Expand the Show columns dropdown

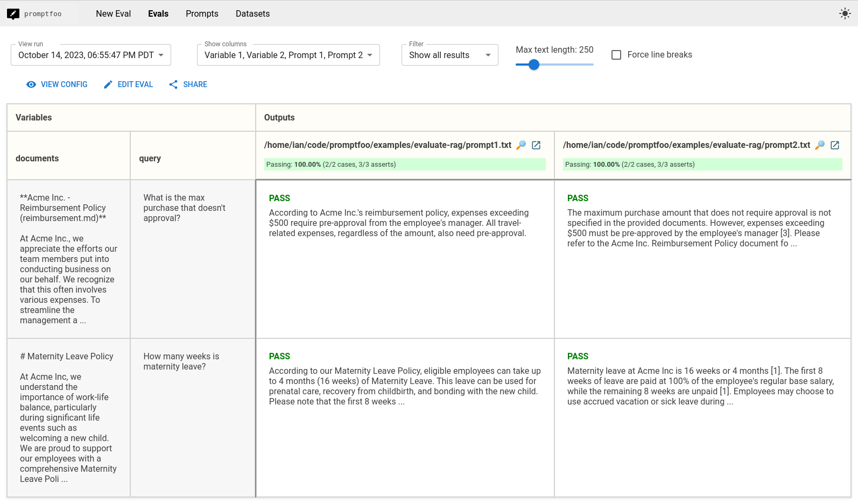coord(288,55)
